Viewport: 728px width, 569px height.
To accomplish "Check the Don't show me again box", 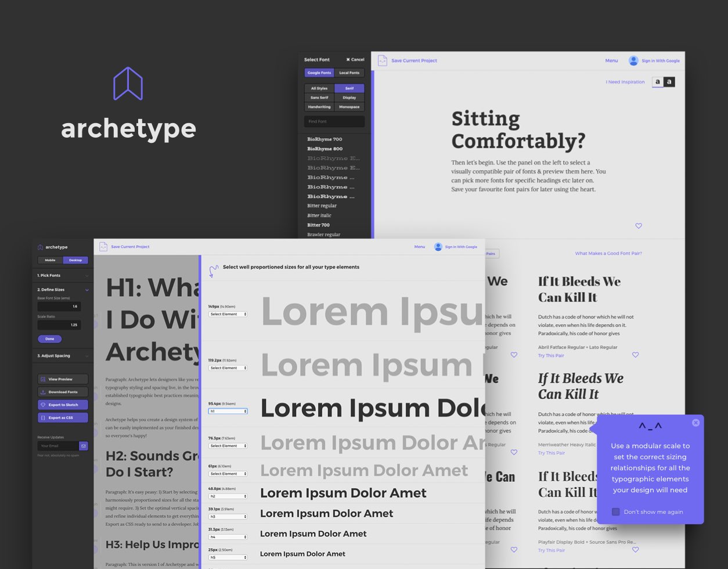I will point(616,512).
